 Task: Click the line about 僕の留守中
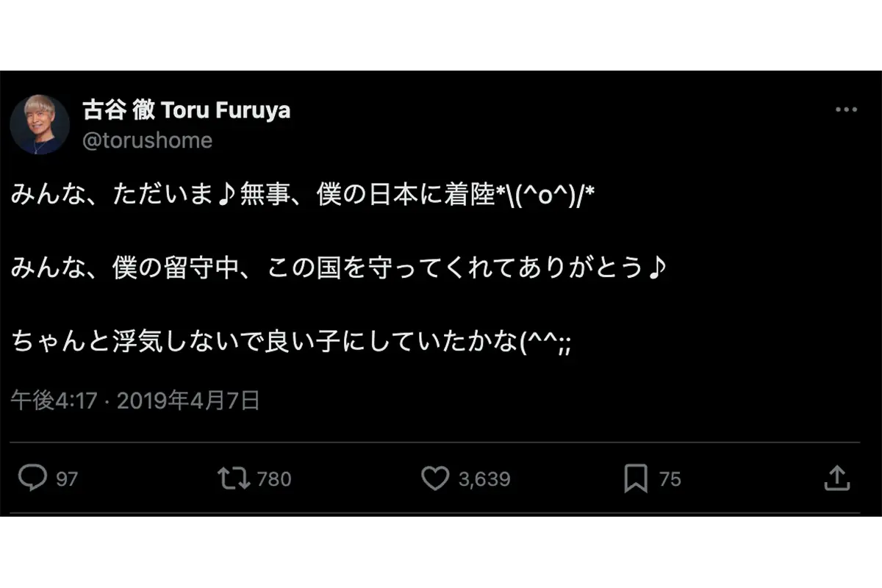tap(338, 268)
